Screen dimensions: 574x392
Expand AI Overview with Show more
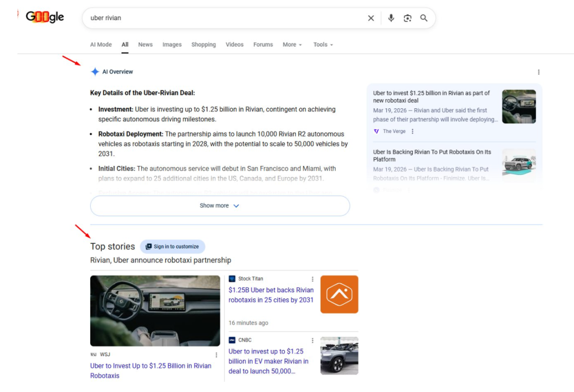[x=220, y=206]
